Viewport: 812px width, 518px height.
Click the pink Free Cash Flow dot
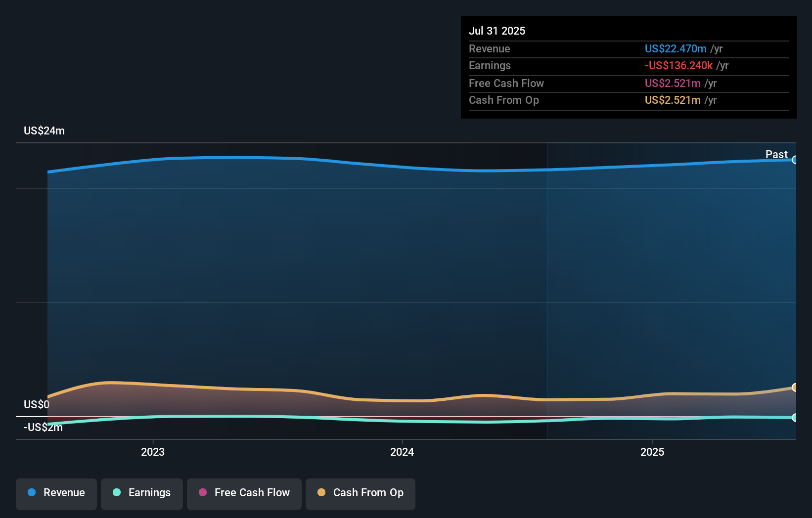(x=203, y=492)
